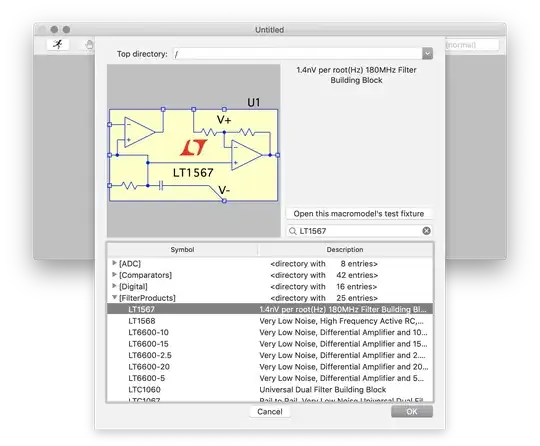540x446 pixels.
Task: Confirm selection with the OK button
Action: pyautogui.click(x=412, y=412)
